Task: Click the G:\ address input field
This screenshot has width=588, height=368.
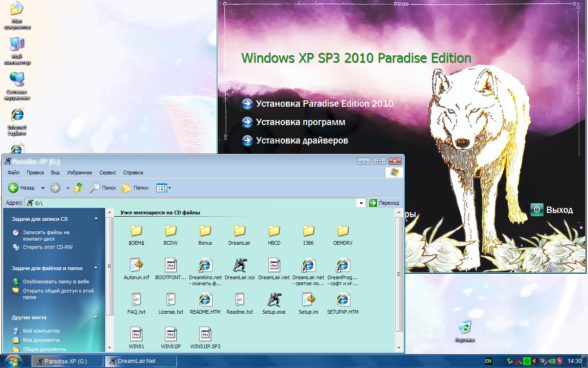Action: (193, 203)
